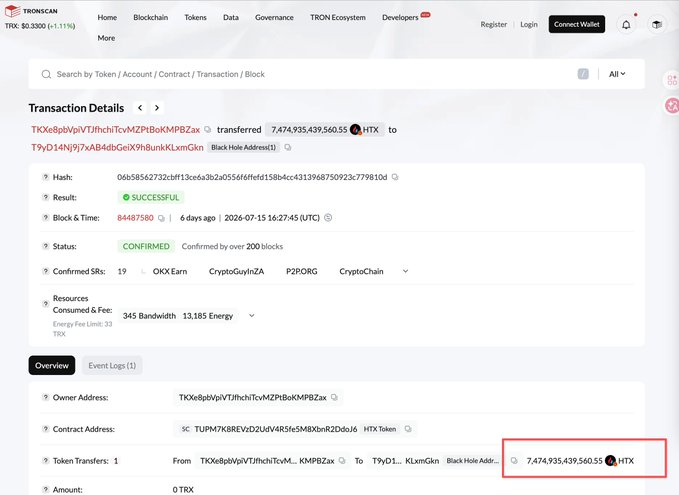679x495 pixels.
Task: Copy the From address in Token Transfers
Action: coord(342,461)
